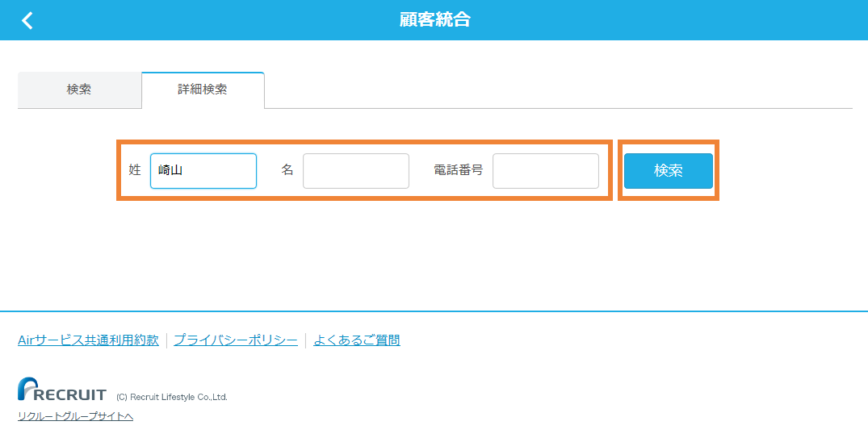Click the 電話番号 input field

click(546, 171)
